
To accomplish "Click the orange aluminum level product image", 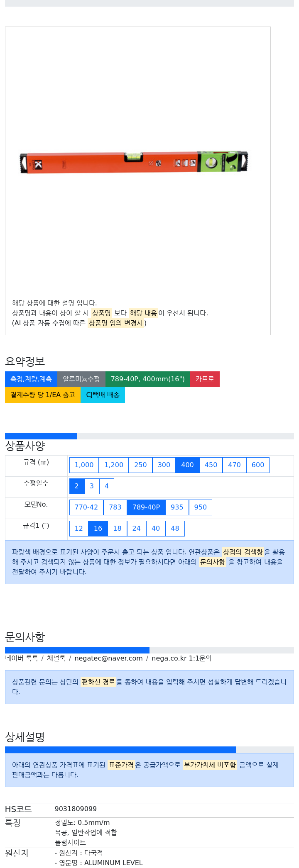I will 134,162.
